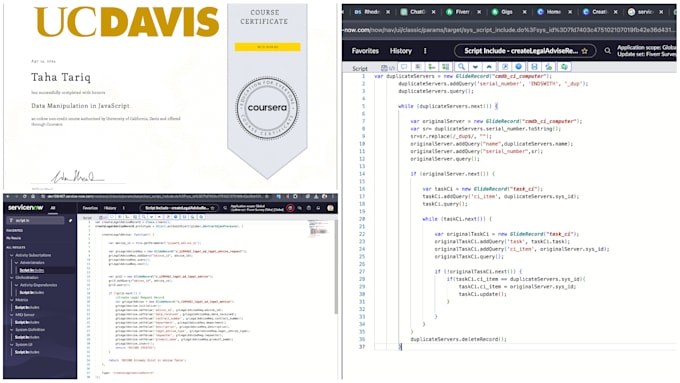Collapse the Activity Subscriptions tree node

(12, 255)
